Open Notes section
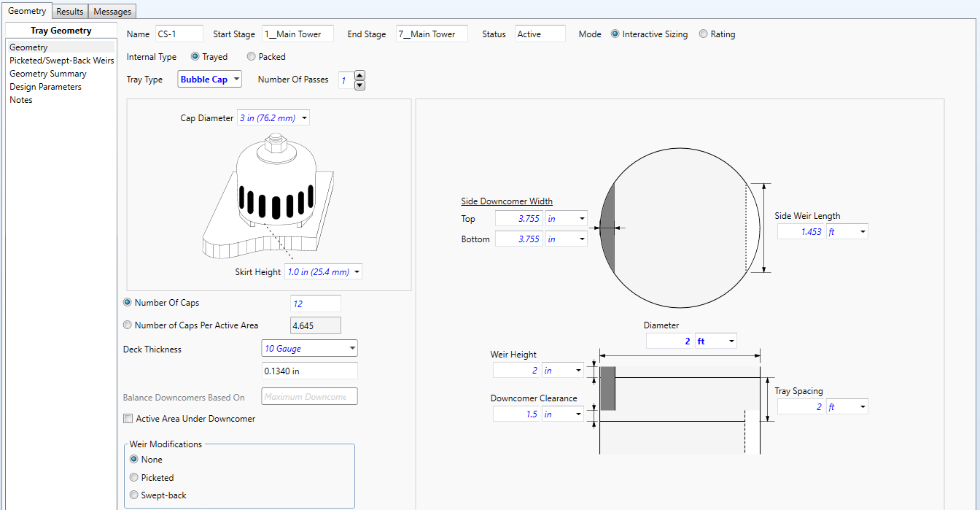This screenshot has height=510, width=980. [x=20, y=100]
